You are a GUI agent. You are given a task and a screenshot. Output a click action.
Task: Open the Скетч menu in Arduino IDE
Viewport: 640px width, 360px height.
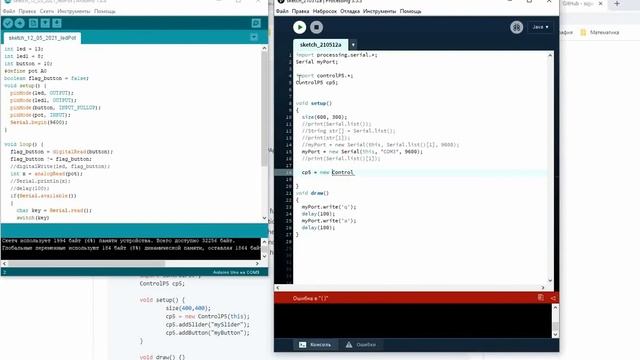click(x=47, y=11)
